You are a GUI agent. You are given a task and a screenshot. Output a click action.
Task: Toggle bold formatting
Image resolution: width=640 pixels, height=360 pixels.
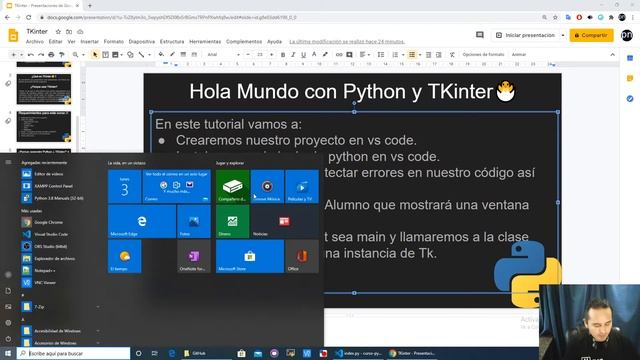tap(283, 55)
